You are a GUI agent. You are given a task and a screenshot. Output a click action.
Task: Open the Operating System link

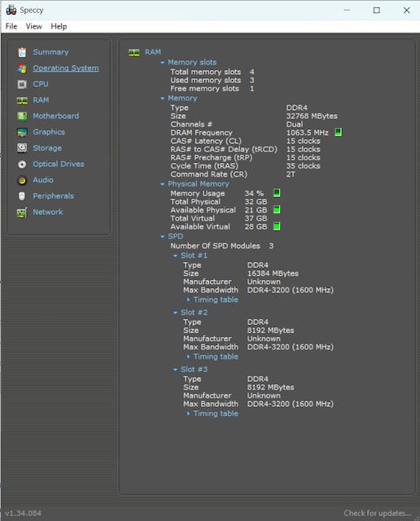(x=66, y=68)
